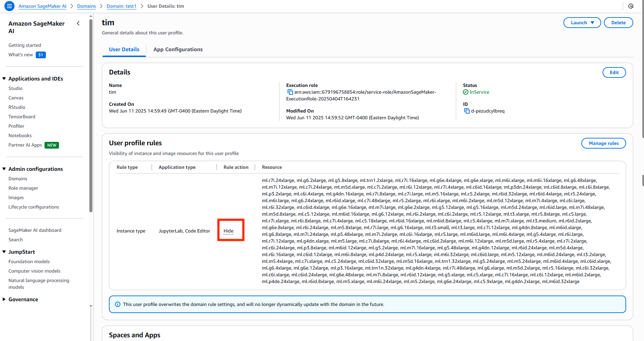Image resolution: width=644 pixels, height=341 pixels.
Task: Switch to the App Configurations tab
Action: 178,49
